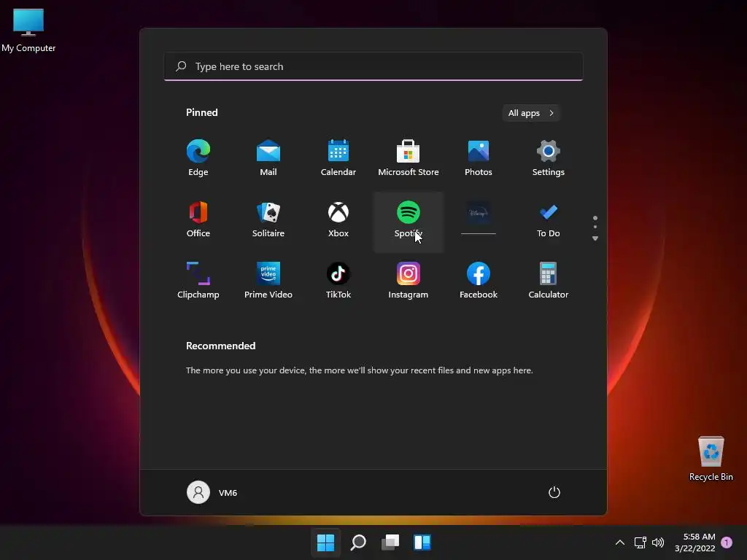747x560 pixels.
Task: Go to next pinned apps page arrow
Action: 595,238
